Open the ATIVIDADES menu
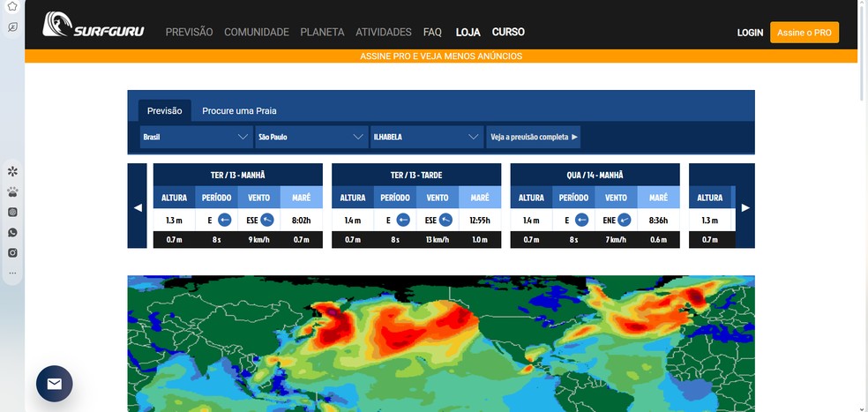The height and width of the screenshot is (412, 868). point(384,32)
